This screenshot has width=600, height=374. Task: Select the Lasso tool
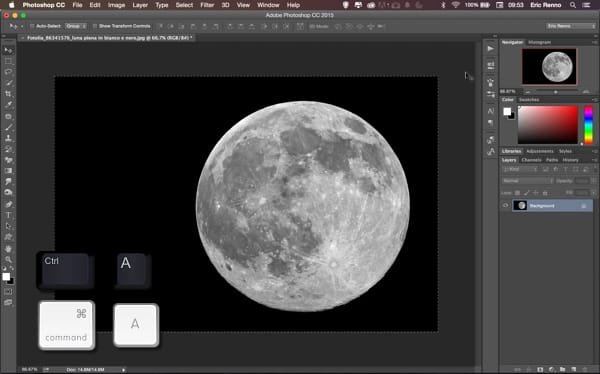(x=8, y=72)
